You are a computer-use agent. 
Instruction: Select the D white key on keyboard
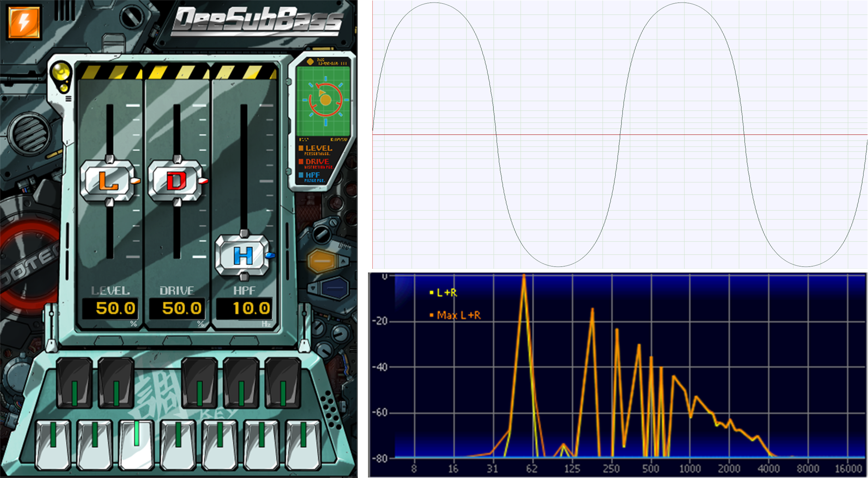click(x=95, y=444)
